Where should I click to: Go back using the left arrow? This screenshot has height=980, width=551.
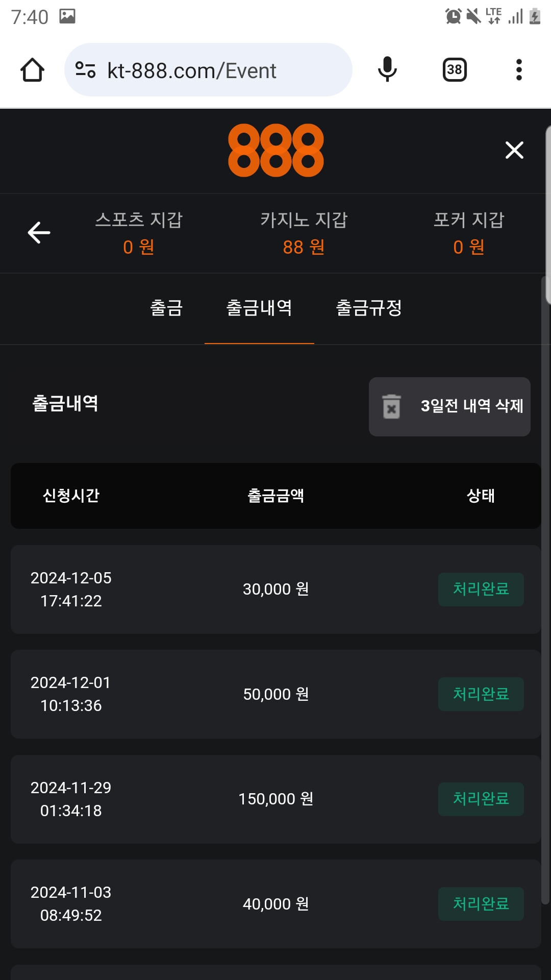point(39,233)
